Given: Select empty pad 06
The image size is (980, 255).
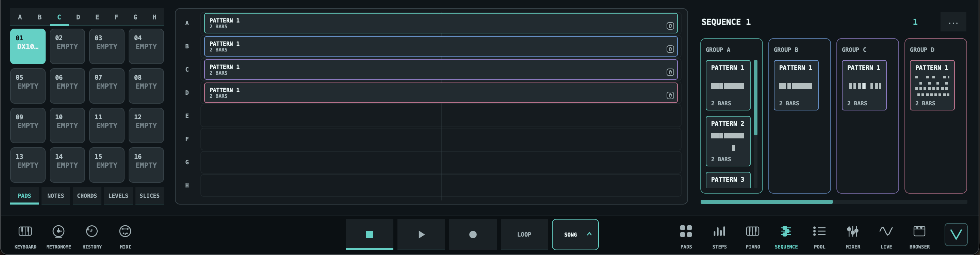Looking at the screenshot, I should 67,86.
